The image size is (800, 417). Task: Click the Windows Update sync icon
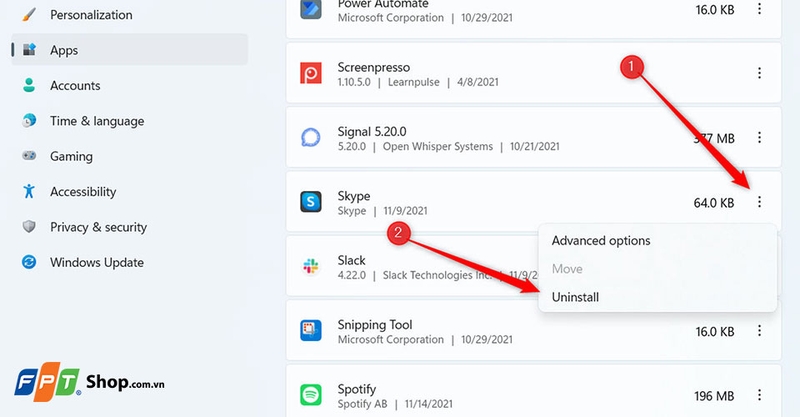pos(29,262)
